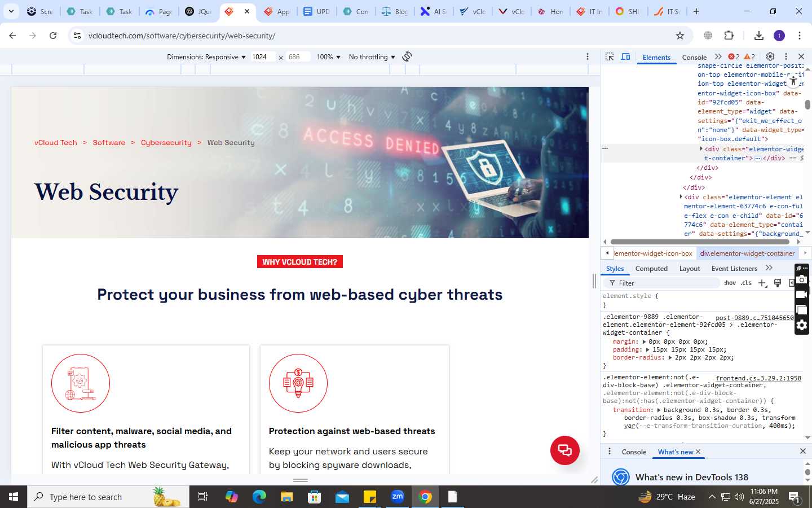Click the red errors count badge
Viewport: 812px width, 508px height.
tap(734, 56)
